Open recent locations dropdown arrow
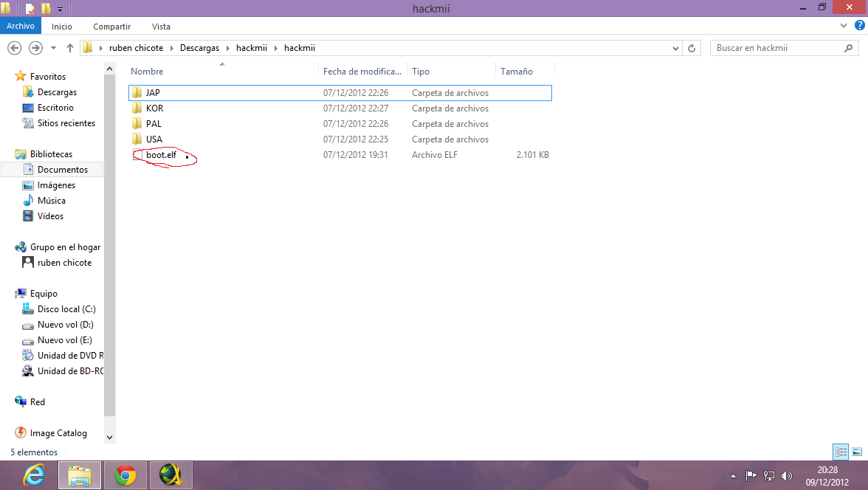The height and width of the screenshot is (490, 868). 53,48
